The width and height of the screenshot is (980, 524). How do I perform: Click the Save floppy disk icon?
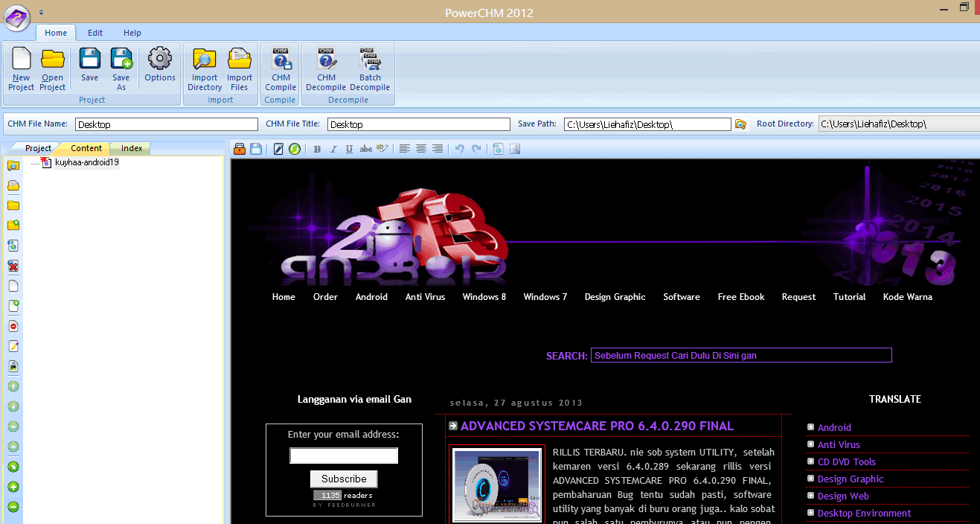click(89, 59)
